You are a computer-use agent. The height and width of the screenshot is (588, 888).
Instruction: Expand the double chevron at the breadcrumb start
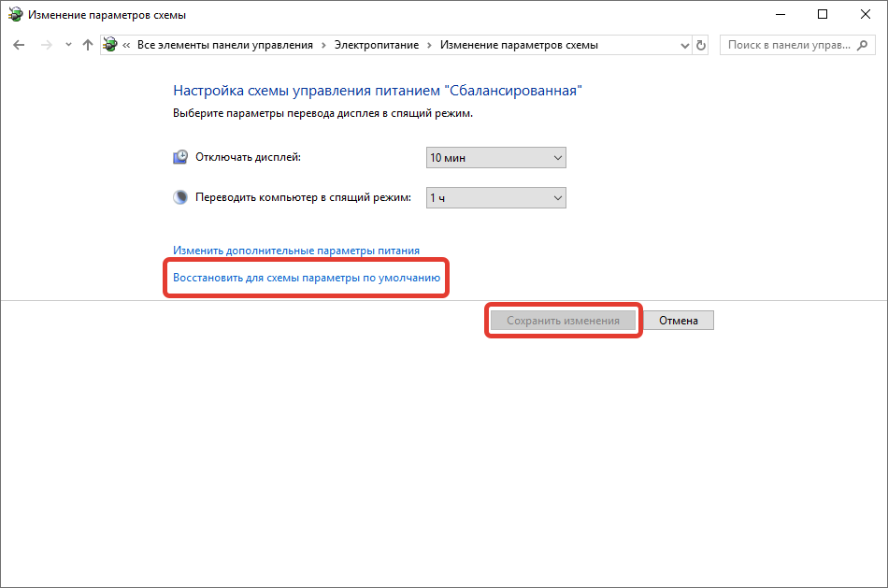[x=126, y=45]
